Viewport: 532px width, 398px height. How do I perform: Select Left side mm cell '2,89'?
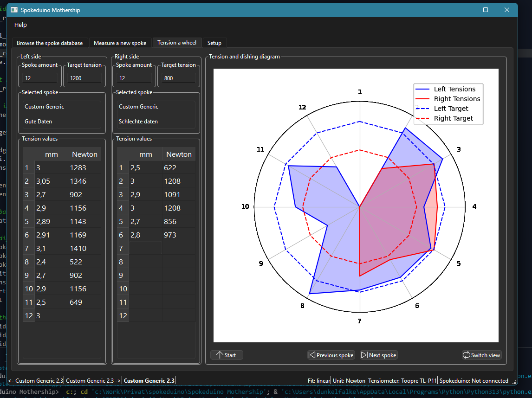[51, 222]
